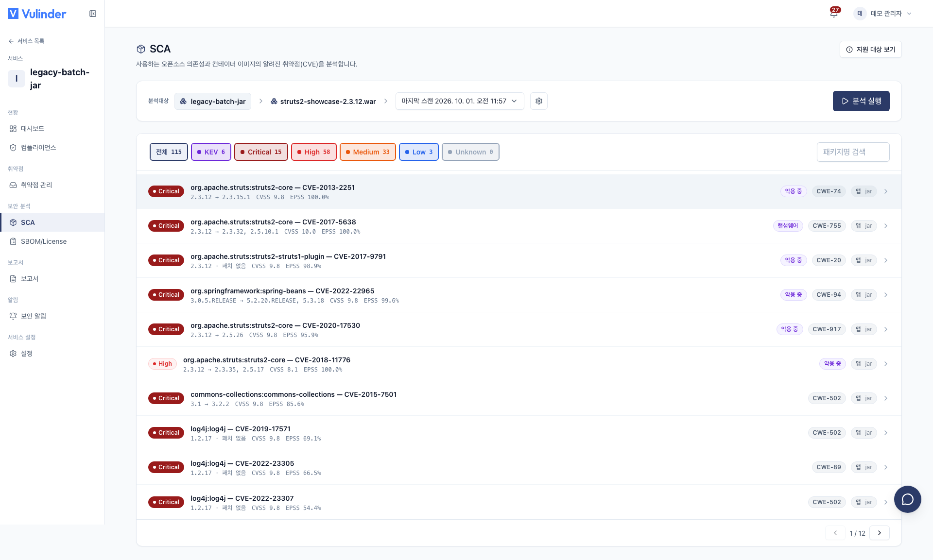Collapse the sidebar panel icon
The image size is (933, 560).
pos(93,14)
